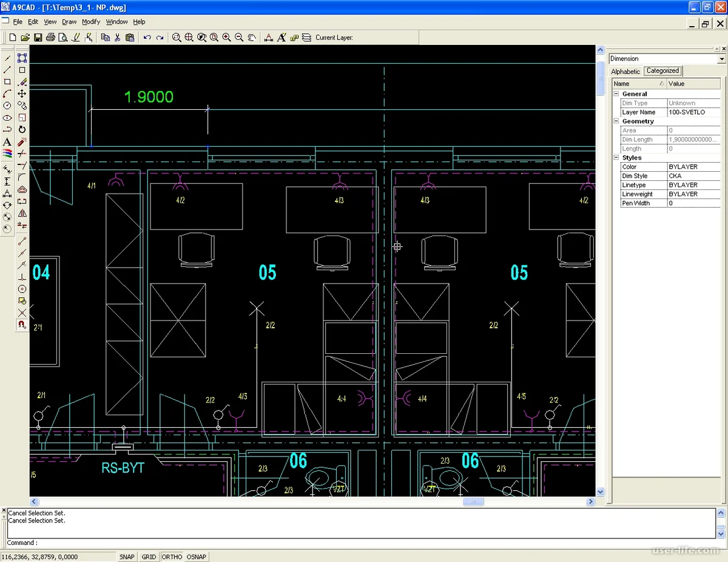This screenshot has width=728, height=562.
Task: Open the Modify menu
Action: pos(91,22)
